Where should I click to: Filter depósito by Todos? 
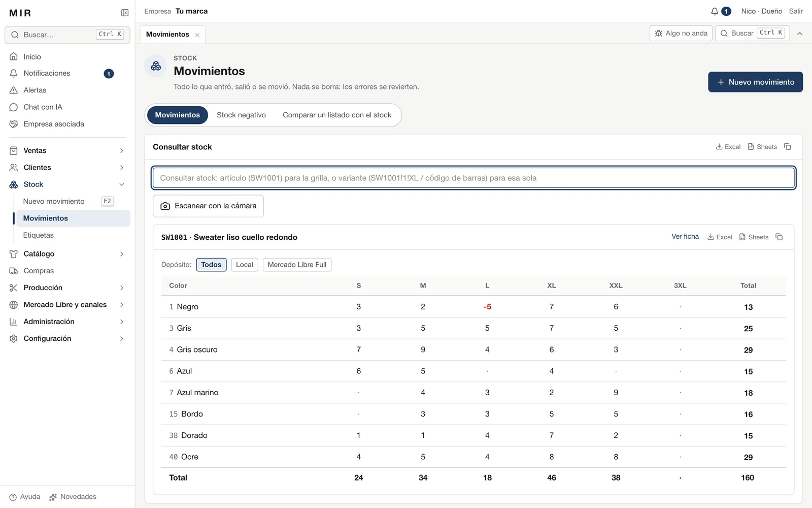[x=211, y=265]
